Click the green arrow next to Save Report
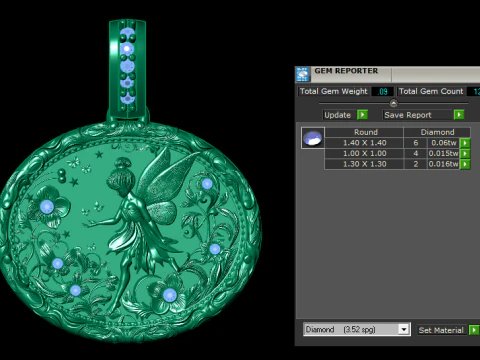 point(459,115)
